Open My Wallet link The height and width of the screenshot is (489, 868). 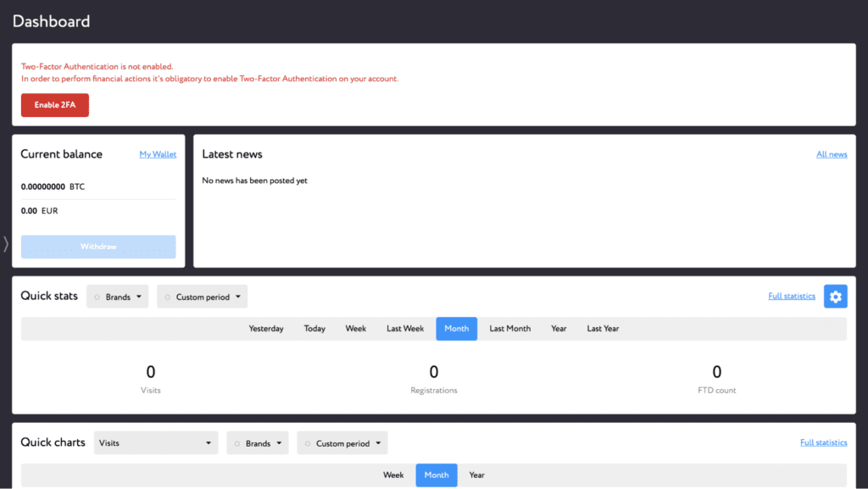[158, 154]
